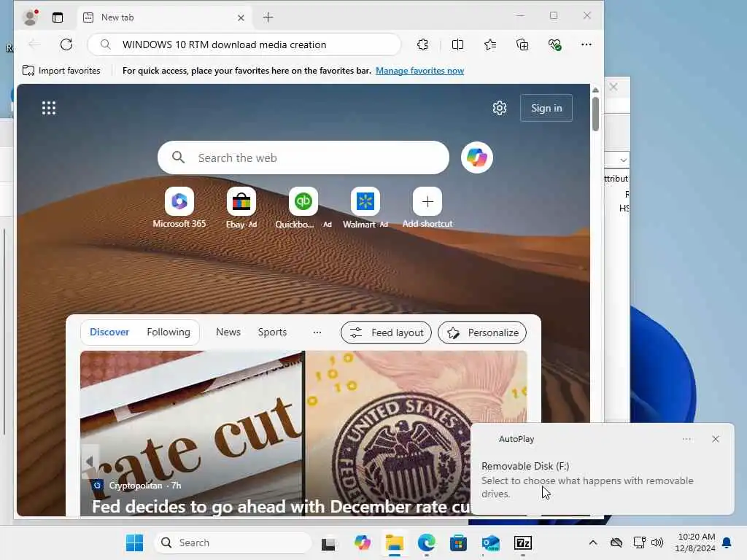Open the Extensions puzzle icon
The width and height of the screenshot is (747, 560).
pos(422,44)
